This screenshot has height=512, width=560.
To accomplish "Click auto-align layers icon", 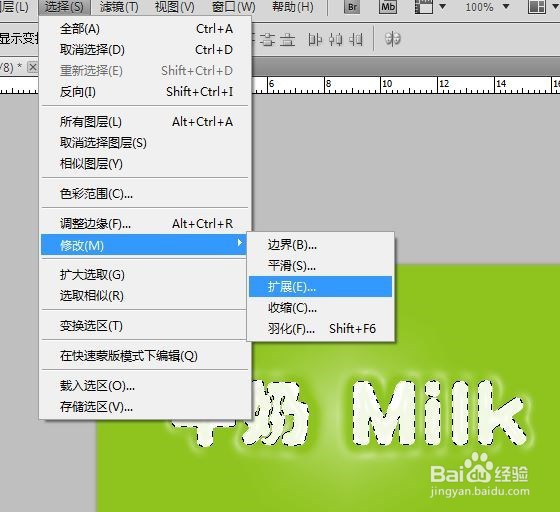I will click(392, 39).
